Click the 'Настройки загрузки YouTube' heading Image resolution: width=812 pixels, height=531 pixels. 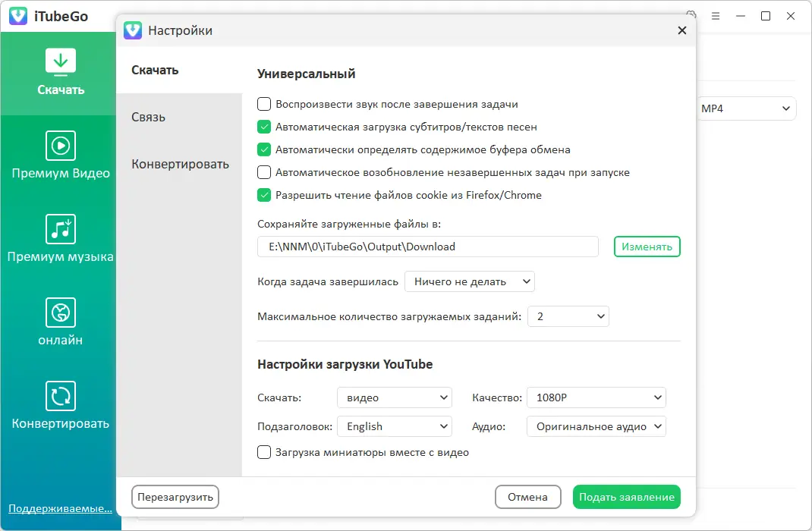(345, 364)
